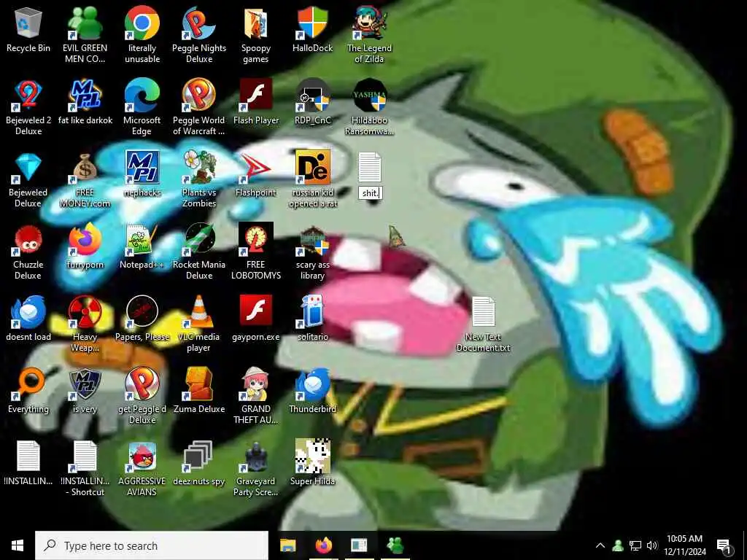Screen dimensions: 747x560
Task: Select the Notepad++ shortcut
Action: click(142, 239)
